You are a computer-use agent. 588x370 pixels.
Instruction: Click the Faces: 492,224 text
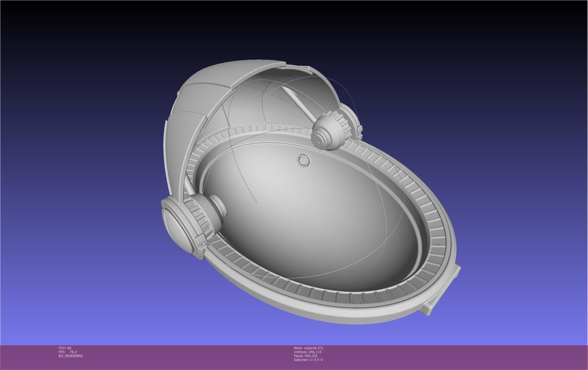(306, 356)
